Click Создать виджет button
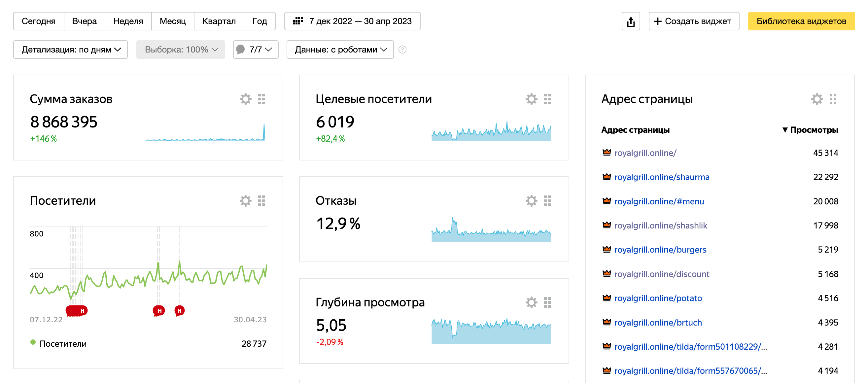Screen dimensions: 868x383 (694, 21)
